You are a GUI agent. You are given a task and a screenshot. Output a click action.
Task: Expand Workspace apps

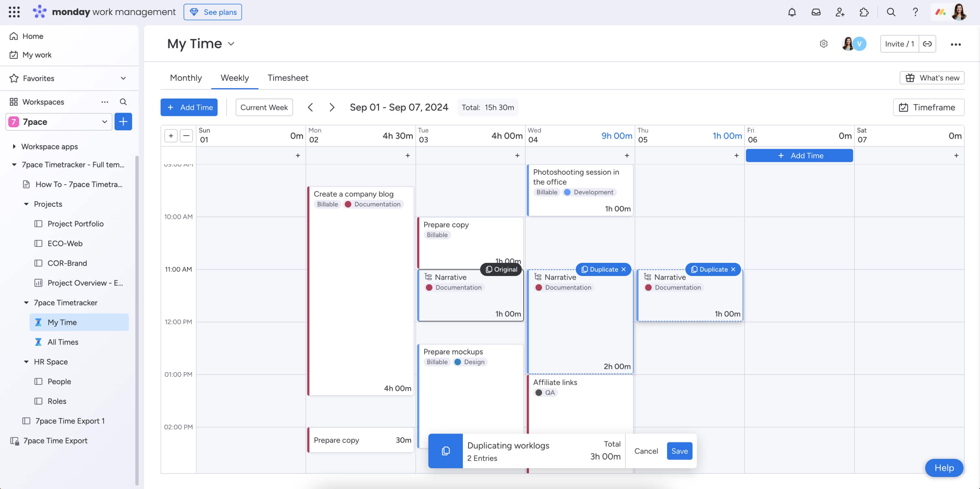[14, 146]
